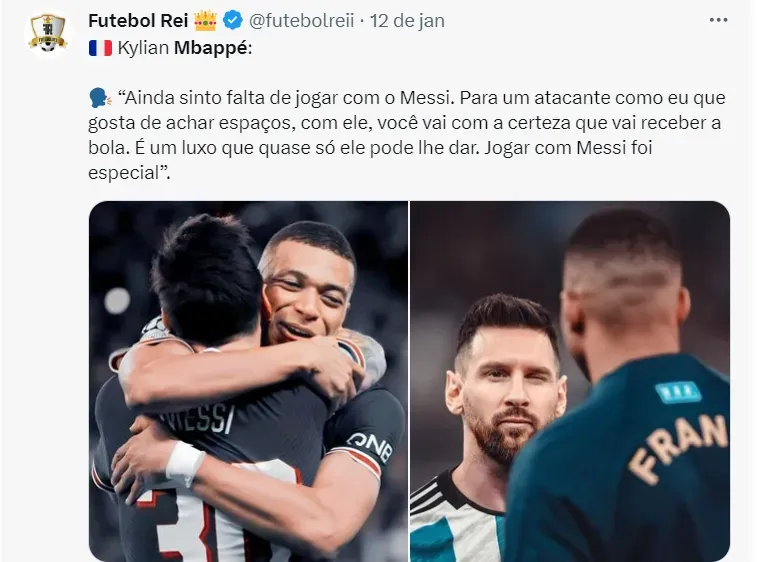Open the tweet's 12 de jan timestamp

407,21
